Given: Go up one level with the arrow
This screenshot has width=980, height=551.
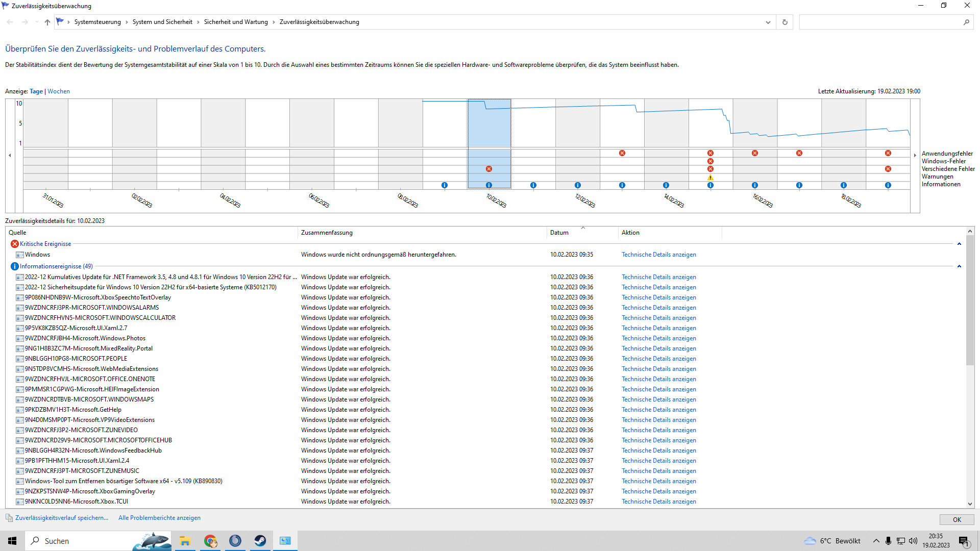Looking at the screenshot, I should pos(47,22).
